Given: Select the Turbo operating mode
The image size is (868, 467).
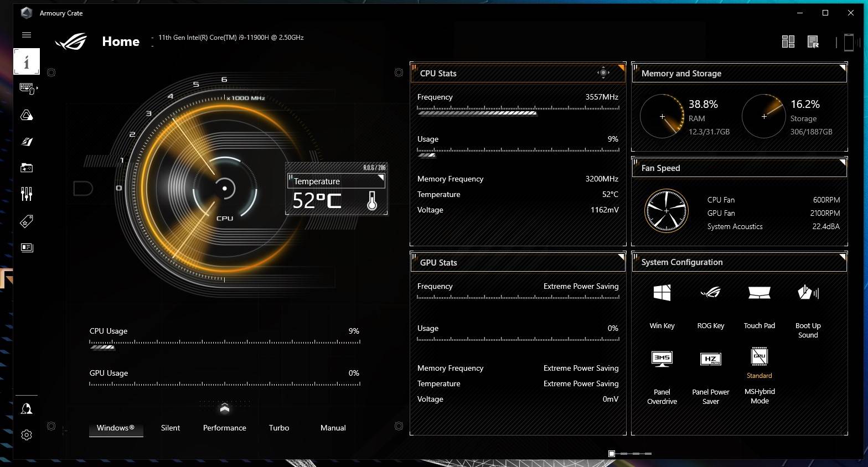Looking at the screenshot, I should [279, 428].
